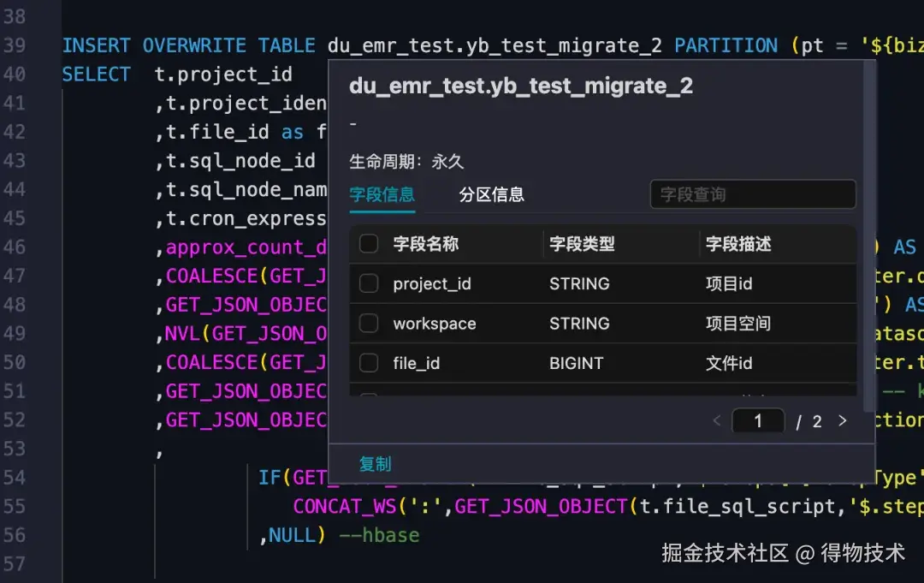Click the 复制 copy link
924x583 pixels.
click(375, 464)
